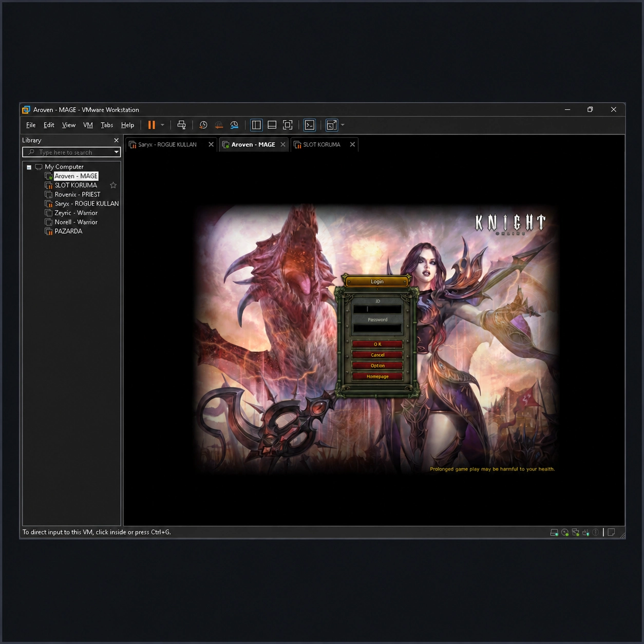Viewport: 644px width, 644px height.
Task: Pause the VM with the orange suspend icon
Action: point(151,125)
